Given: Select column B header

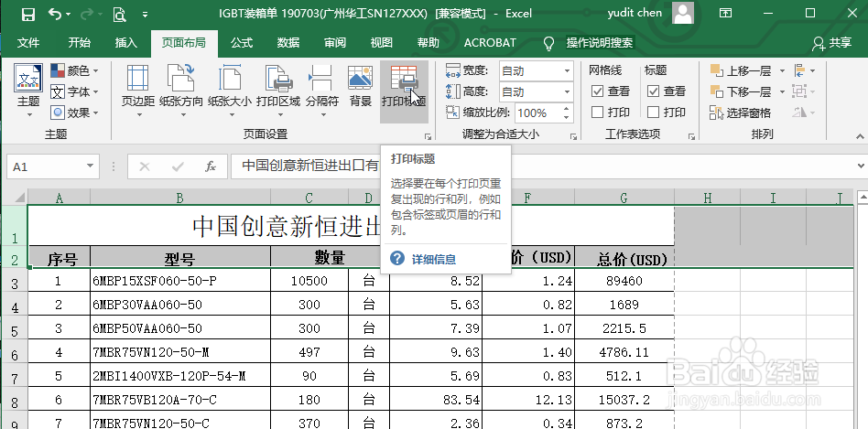Looking at the screenshot, I should point(179,198).
